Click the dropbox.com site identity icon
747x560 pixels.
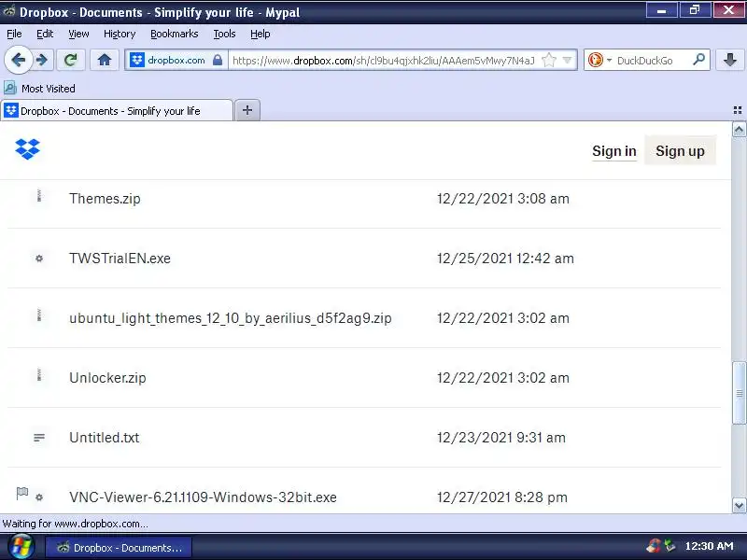(136, 60)
